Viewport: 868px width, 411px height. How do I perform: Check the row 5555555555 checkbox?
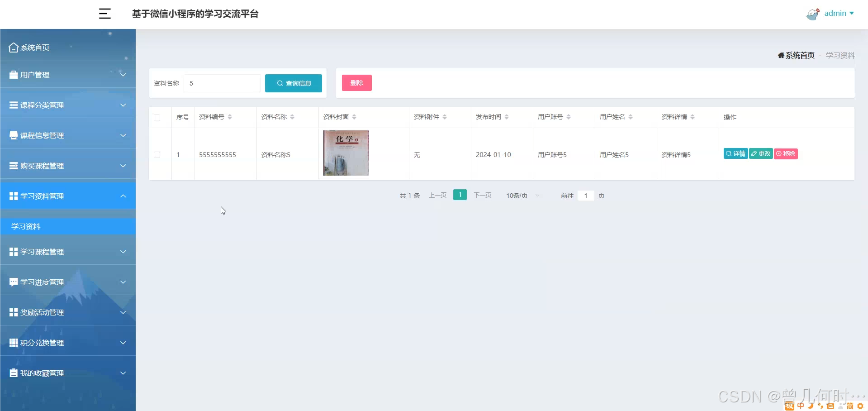point(157,155)
